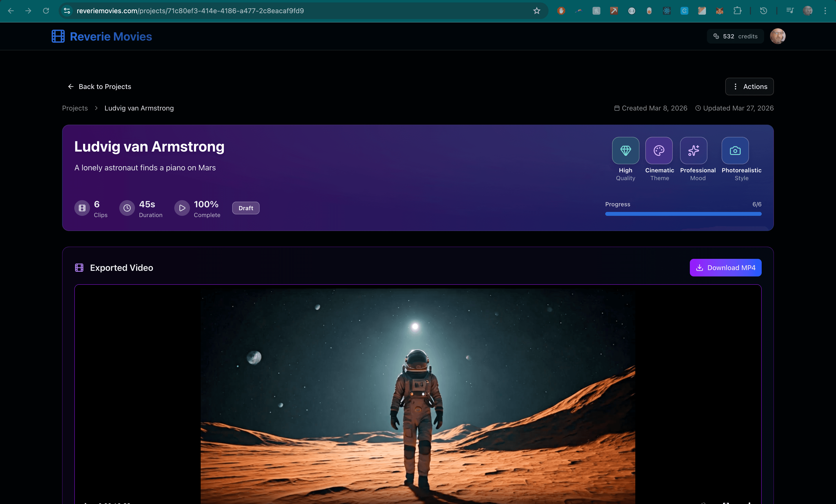Viewport: 836px width, 504px height.
Task: Open the extensions puzzle-piece menu
Action: pos(737,11)
